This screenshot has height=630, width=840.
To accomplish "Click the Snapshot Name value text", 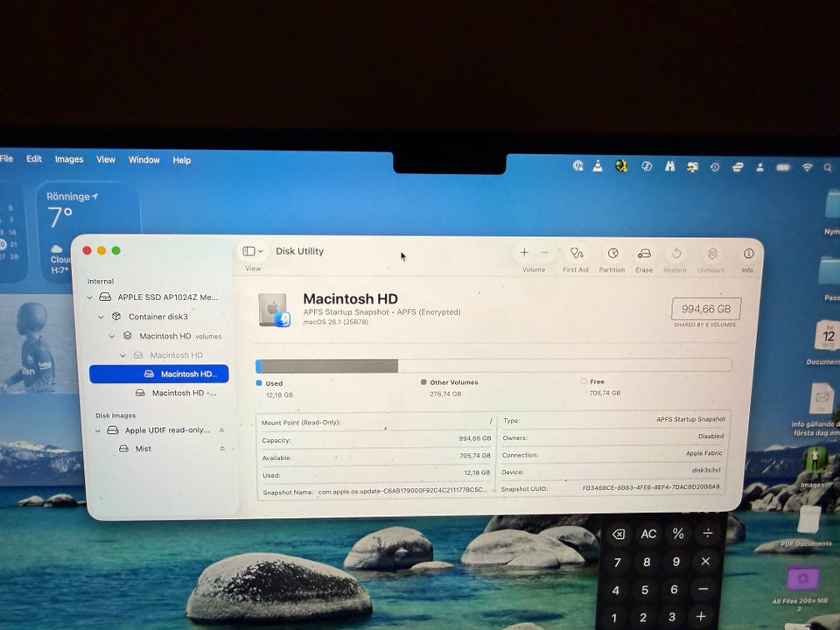I will (402, 491).
